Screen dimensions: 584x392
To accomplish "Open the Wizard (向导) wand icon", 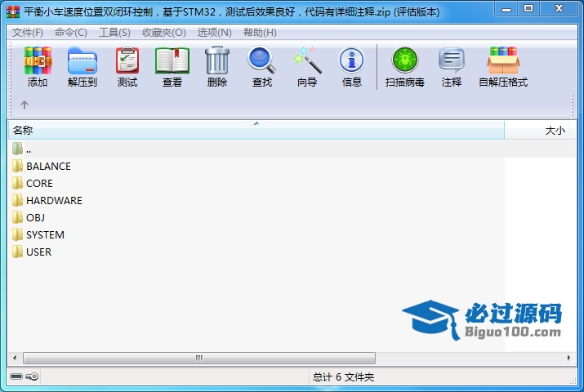I will 307,61.
